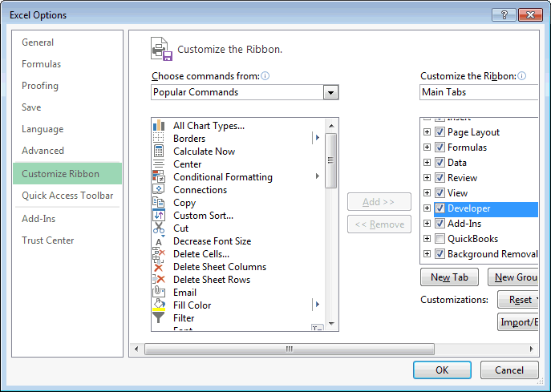
Task: Expand the Formulas tree node
Action: 427,148
